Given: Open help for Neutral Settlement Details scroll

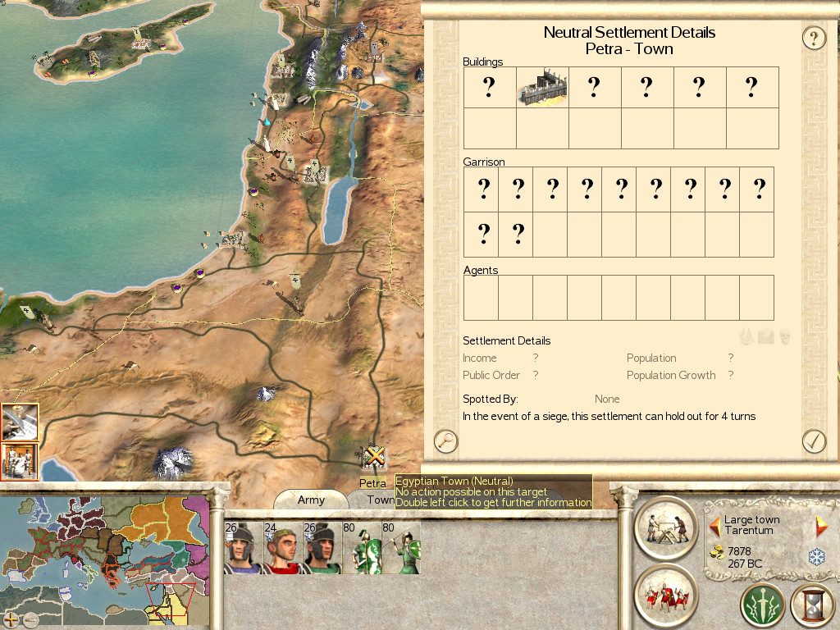Looking at the screenshot, I should (814, 38).
